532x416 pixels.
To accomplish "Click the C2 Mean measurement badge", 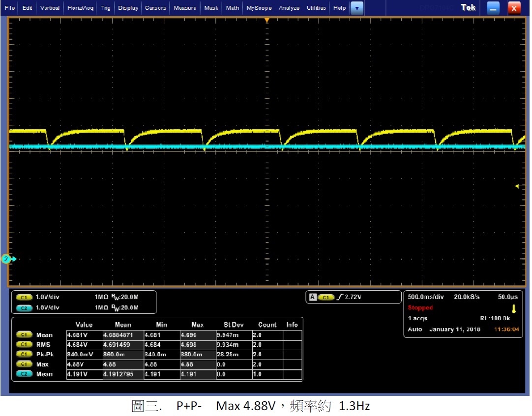I will coord(24,374).
